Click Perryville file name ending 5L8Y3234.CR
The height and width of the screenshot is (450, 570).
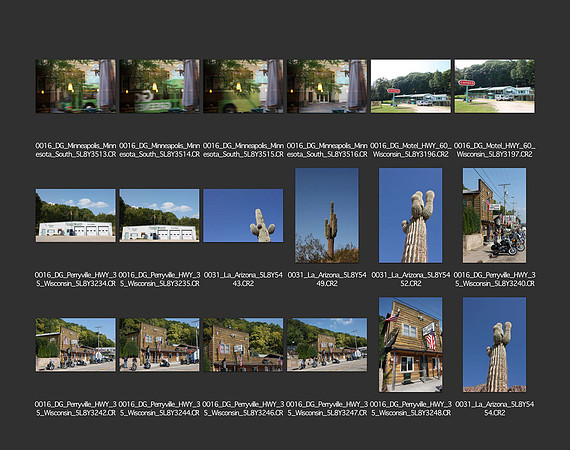[x=76, y=279]
